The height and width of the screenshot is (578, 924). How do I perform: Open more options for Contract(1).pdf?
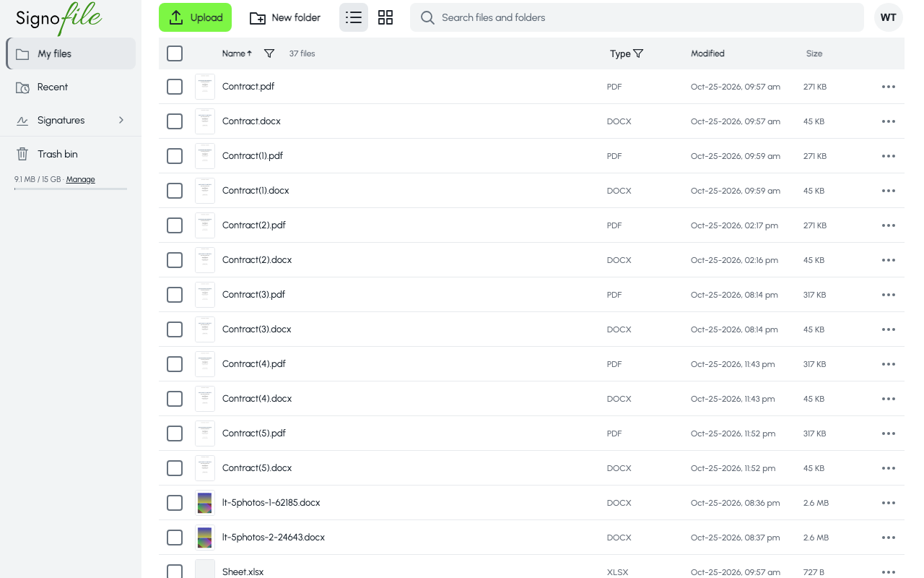[889, 156]
